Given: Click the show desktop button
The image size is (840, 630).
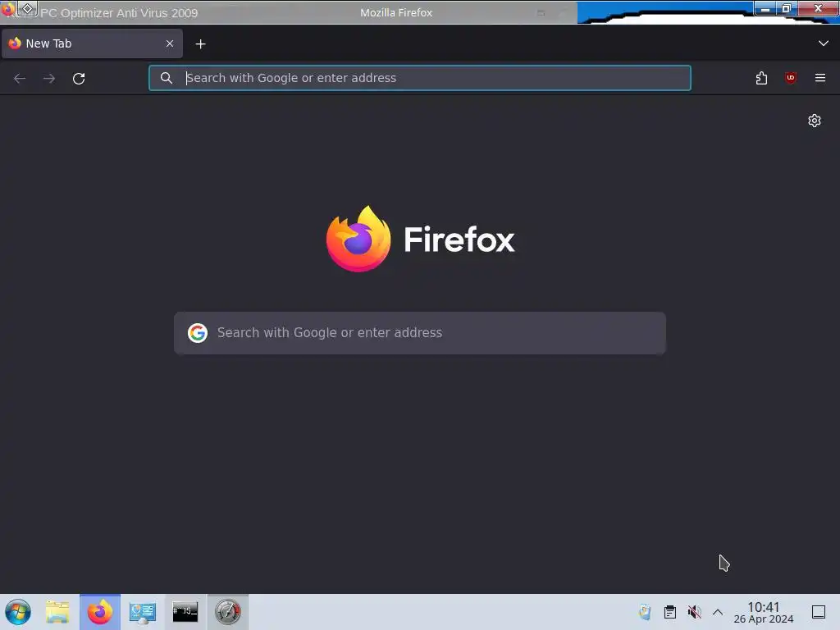Looking at the screenshot, I should pos(819,612).
